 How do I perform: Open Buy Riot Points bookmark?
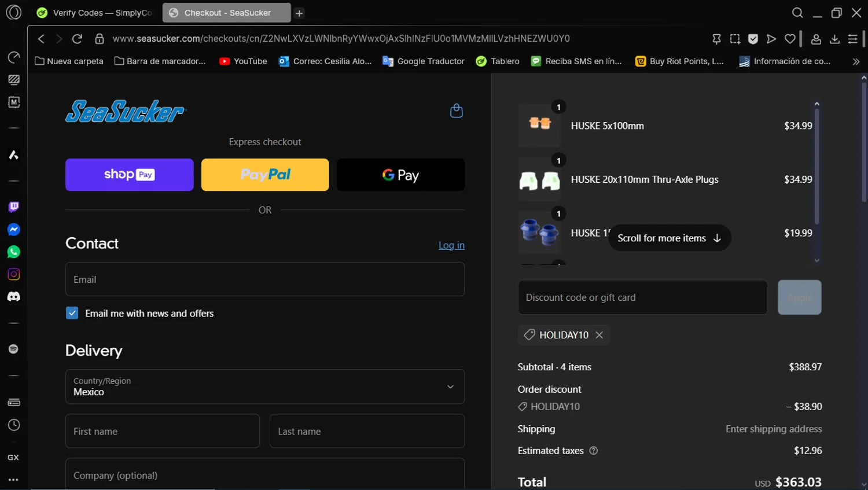tap(679, 61)
